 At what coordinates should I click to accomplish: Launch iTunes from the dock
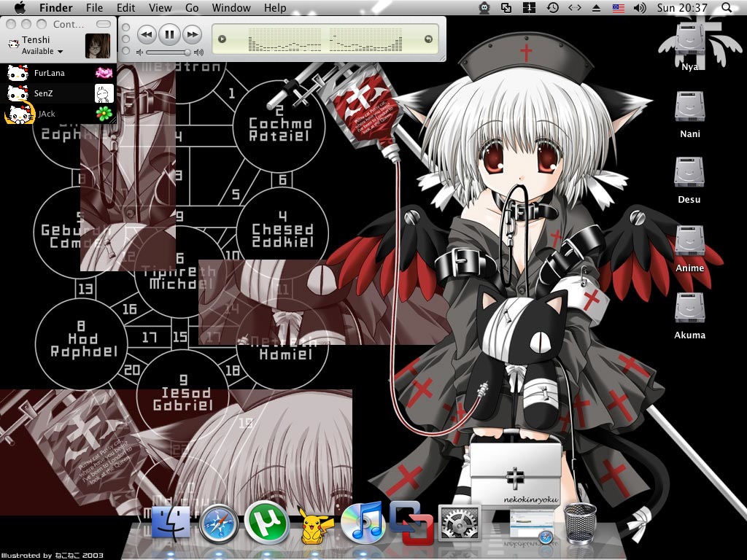[363, 523]
